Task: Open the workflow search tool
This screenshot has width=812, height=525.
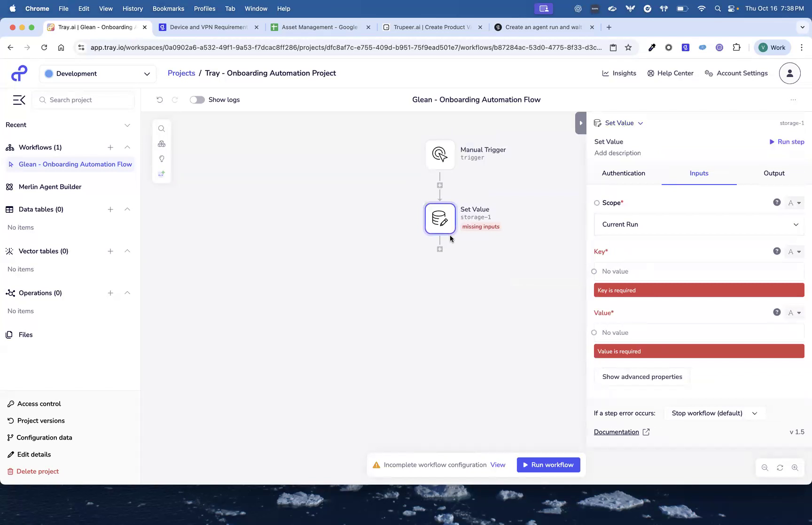Action: click(162, 128)
